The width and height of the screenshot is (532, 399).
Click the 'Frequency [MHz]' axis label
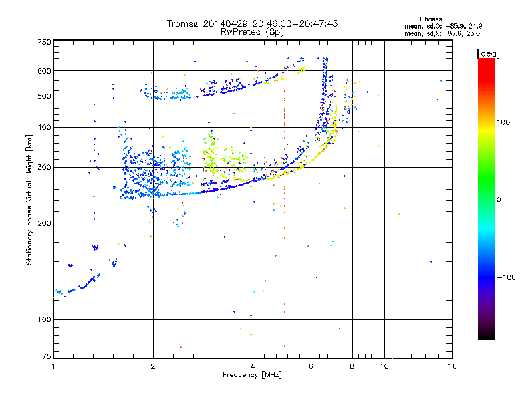252,375
